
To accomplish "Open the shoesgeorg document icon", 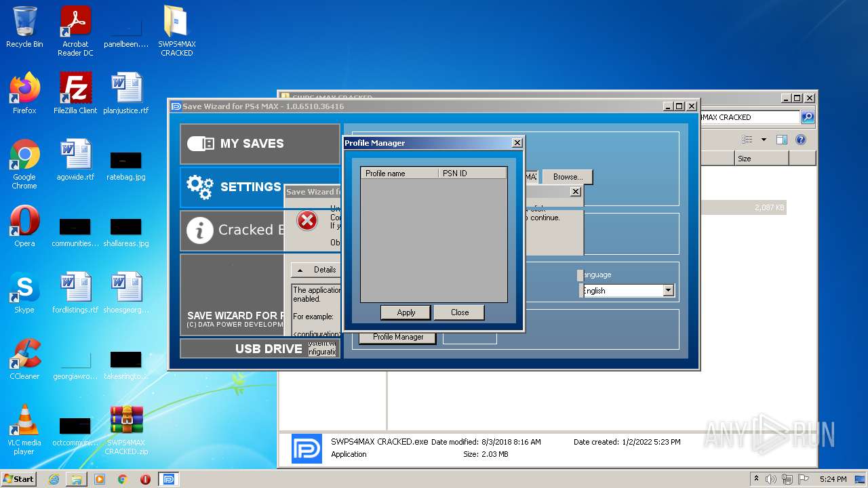I will pyautogui.click(x=126, y=293).
